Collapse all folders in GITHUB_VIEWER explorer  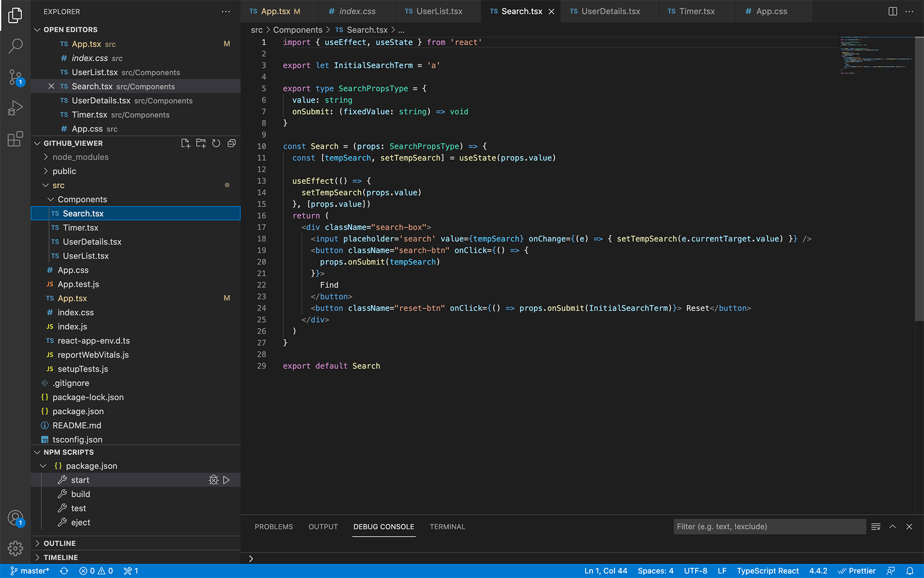(x=232, y=143)
